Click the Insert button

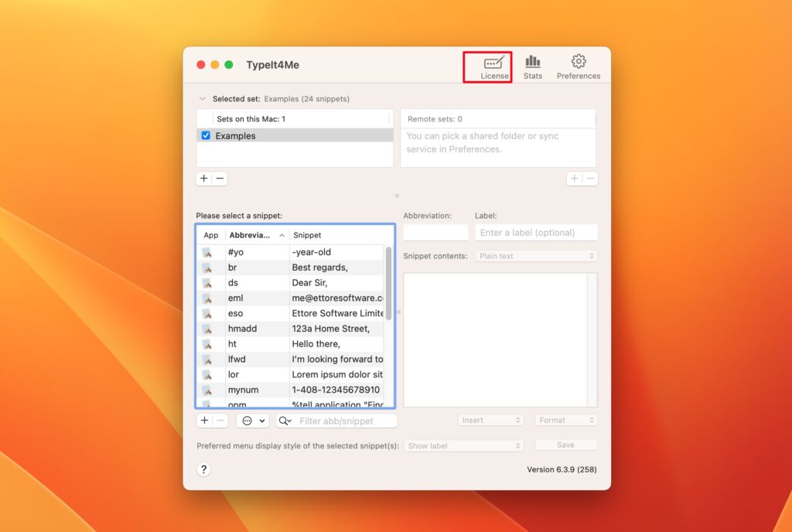click(x=490, y=420)
